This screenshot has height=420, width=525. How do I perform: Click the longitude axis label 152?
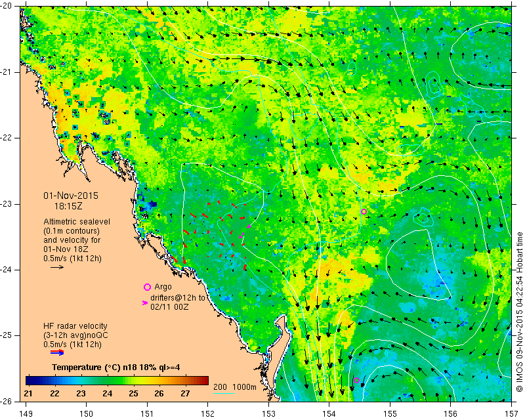point(208,414)
